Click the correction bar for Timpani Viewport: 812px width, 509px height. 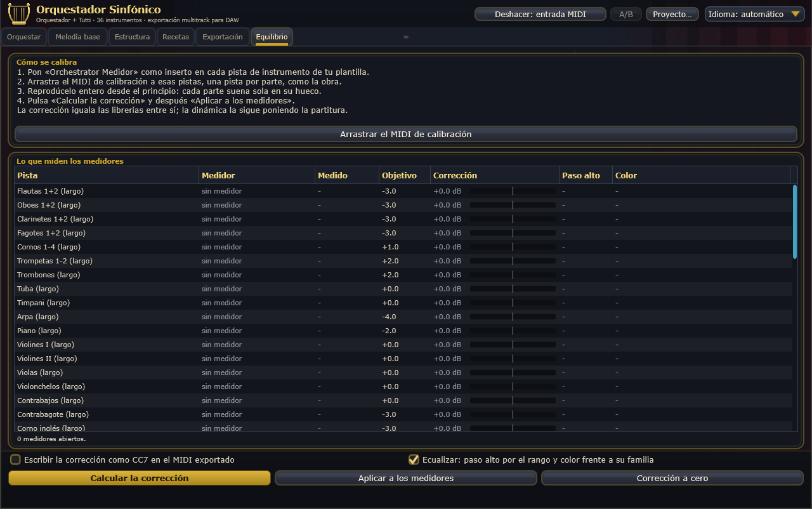tap(513, 303)
